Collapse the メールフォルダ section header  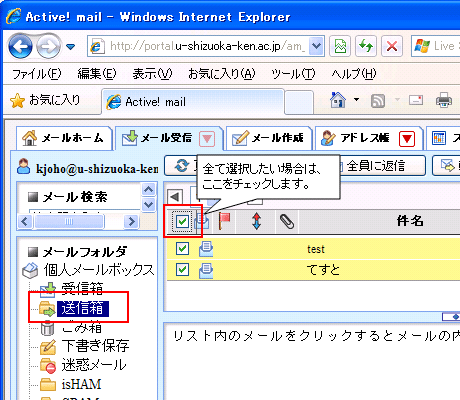[x=77, y=252]
